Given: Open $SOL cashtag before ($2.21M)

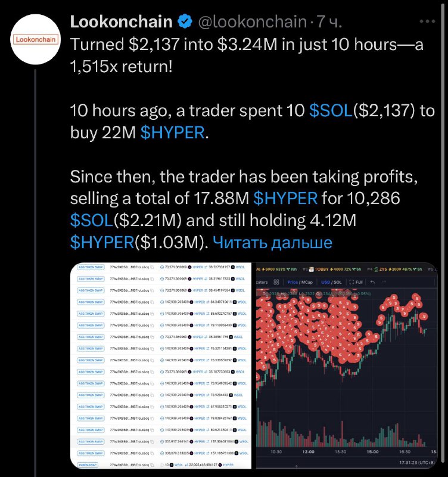Looking at the screenshot, I should point(92,220).
